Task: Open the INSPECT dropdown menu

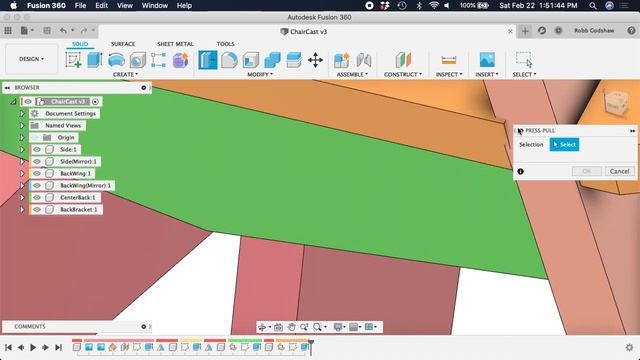Action: tap(449, 74)
